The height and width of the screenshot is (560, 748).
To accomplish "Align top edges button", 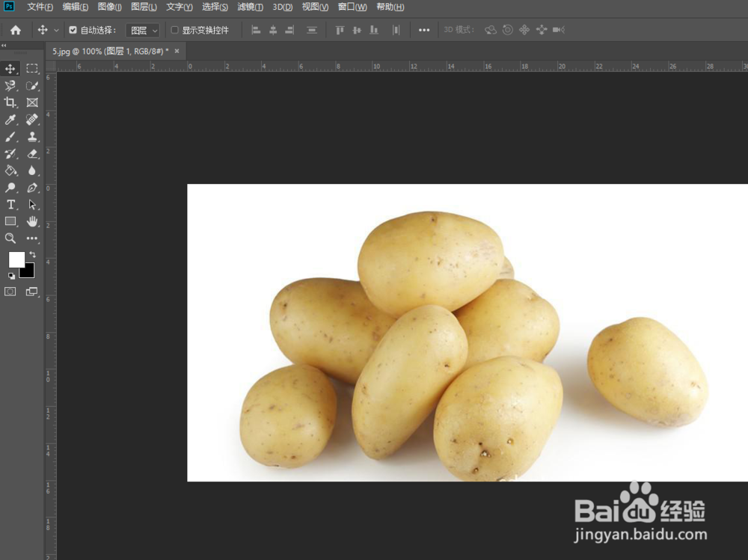I will coord(340,30).
